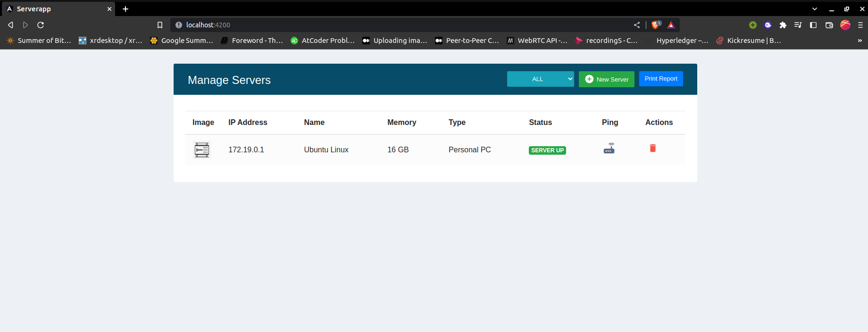The image size is (868, 332).
Task: Toggle the browser sidebar panel
Action: 813,25
